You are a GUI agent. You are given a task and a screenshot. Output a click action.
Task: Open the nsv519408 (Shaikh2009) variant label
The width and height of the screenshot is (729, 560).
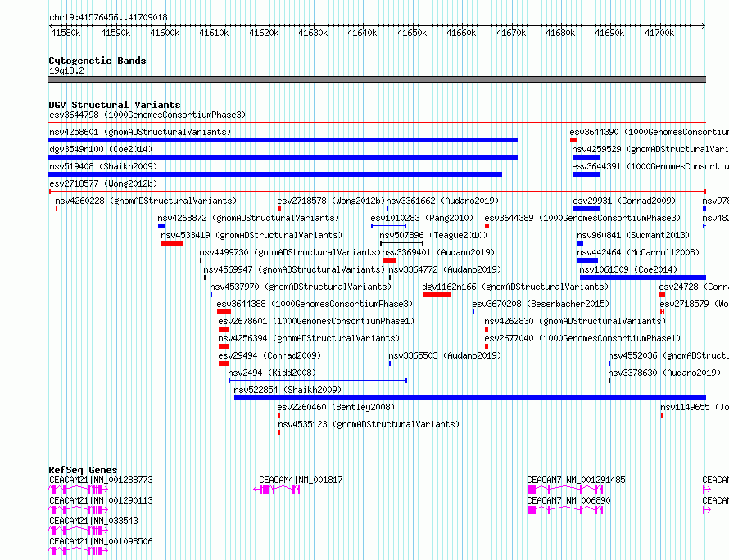[x=103, y=166]
